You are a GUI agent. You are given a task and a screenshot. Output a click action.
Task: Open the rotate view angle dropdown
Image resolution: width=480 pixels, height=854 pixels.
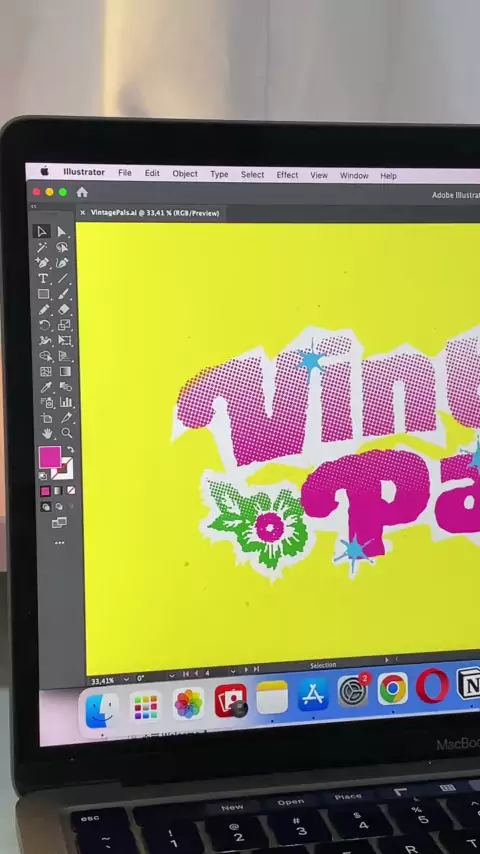coord(172,676)
